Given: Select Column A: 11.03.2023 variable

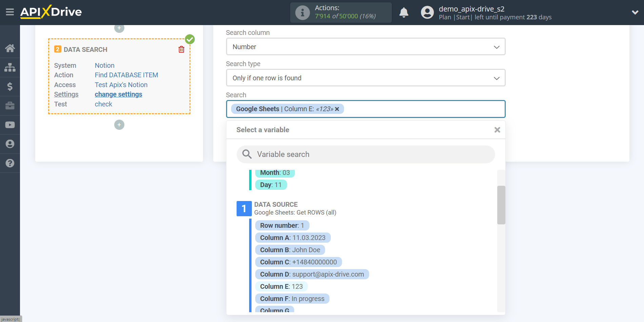Looking at the screenshot, I should pos(293,238).
